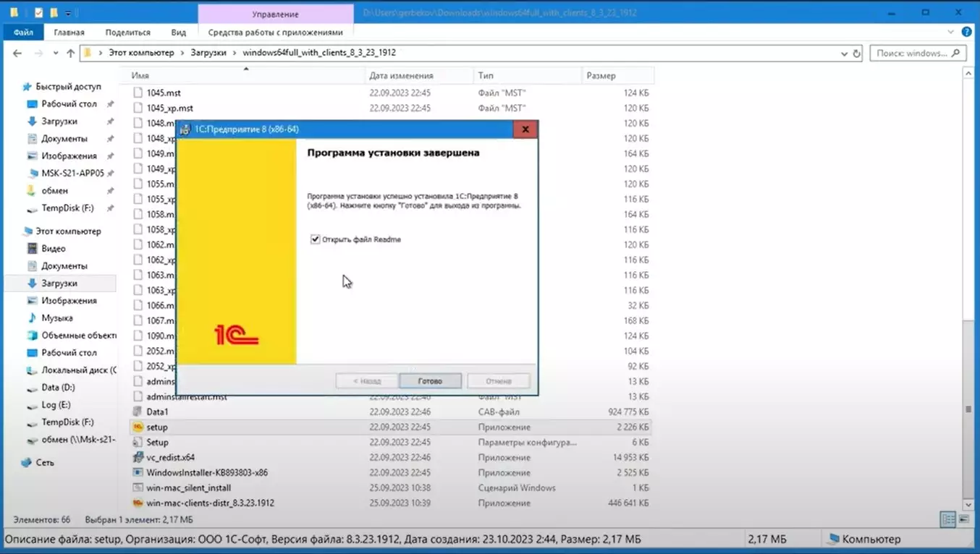The image size is (980, 554).
Task: Open Explorer help question mark icon
Action: tap(966, 32)
